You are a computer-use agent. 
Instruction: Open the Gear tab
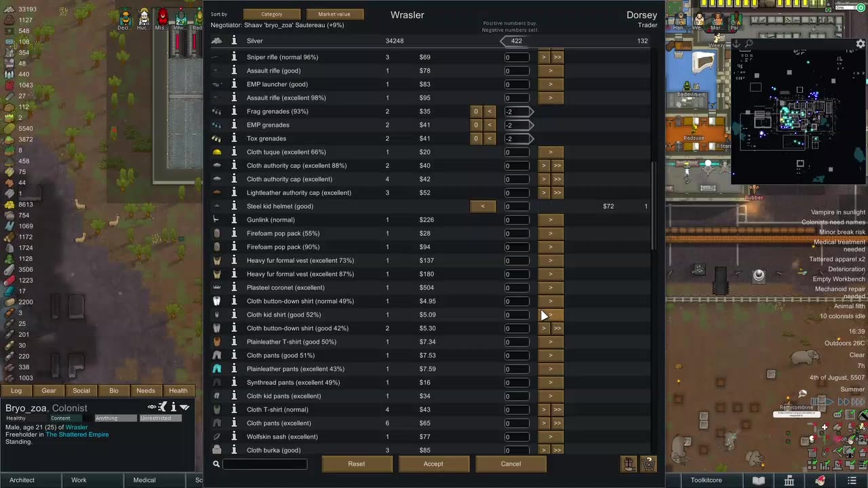(49, 390)
